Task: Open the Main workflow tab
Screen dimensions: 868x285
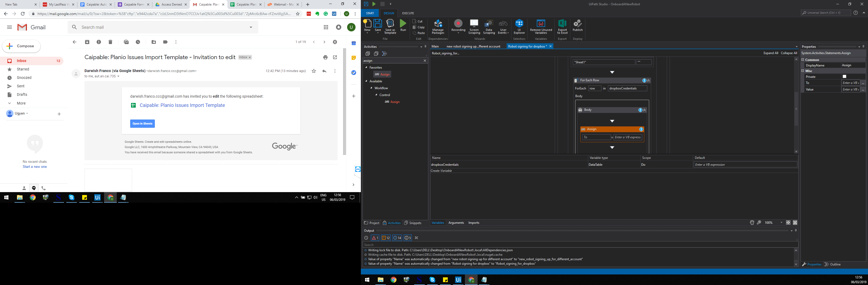Action: click(435, 46)
